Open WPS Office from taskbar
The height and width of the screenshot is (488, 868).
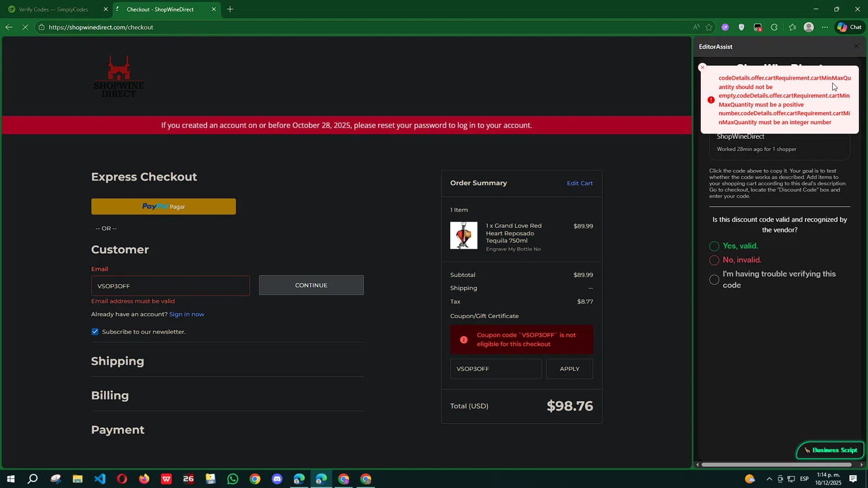(x=167, y=479)
